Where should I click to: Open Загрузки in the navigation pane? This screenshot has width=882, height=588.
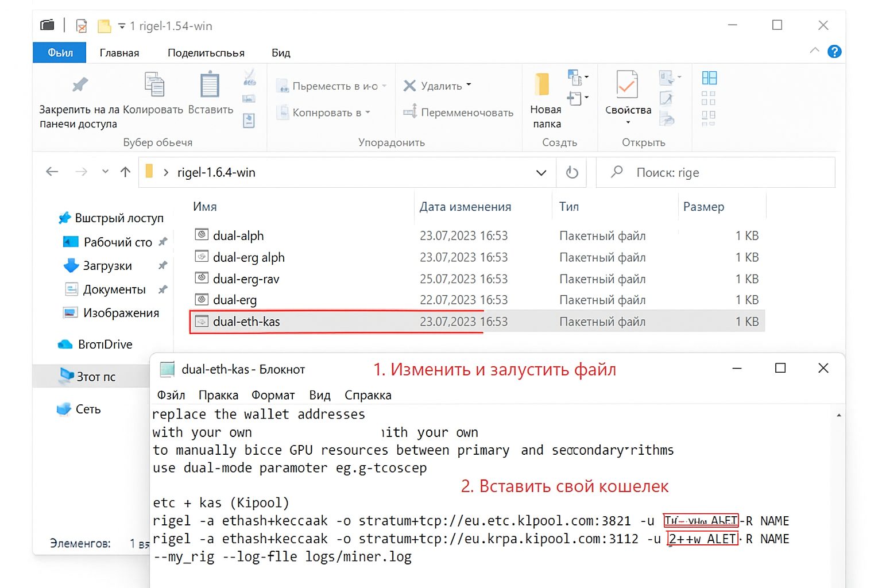click(x=107, y=266)
